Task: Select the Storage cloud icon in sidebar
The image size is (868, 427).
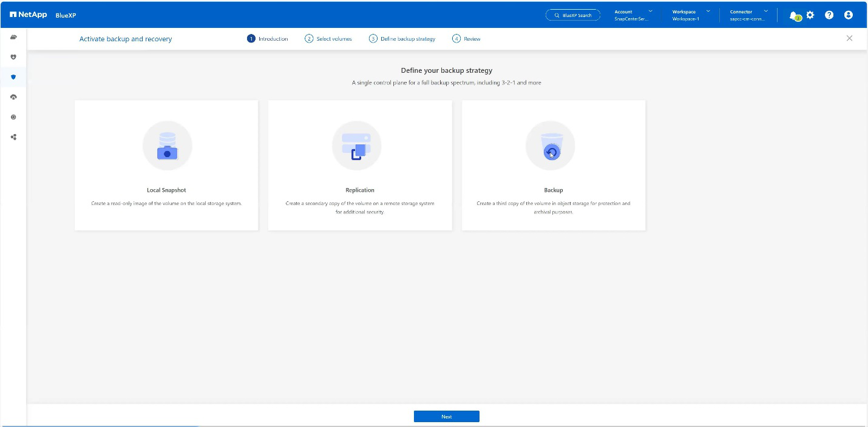Action: coord(13,38)
